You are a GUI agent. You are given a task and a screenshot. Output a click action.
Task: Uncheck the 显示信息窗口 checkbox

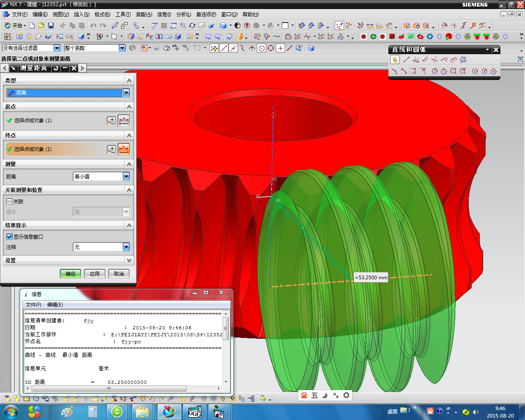coord(9,237)
